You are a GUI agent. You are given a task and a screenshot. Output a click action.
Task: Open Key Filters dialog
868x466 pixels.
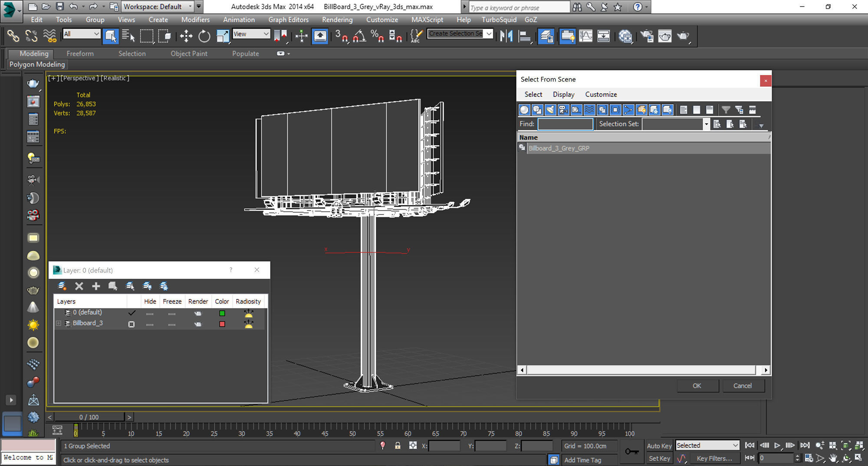714,459
